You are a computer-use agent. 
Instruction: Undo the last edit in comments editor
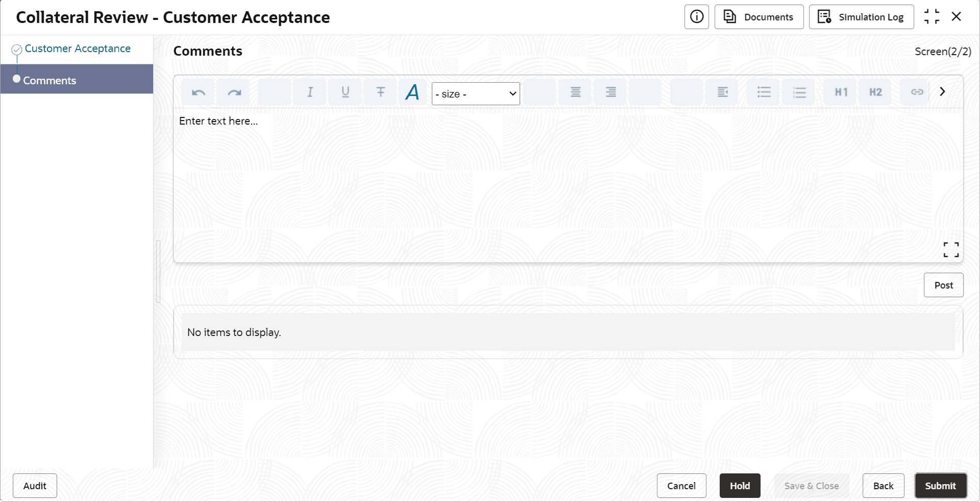coord(198,92)
